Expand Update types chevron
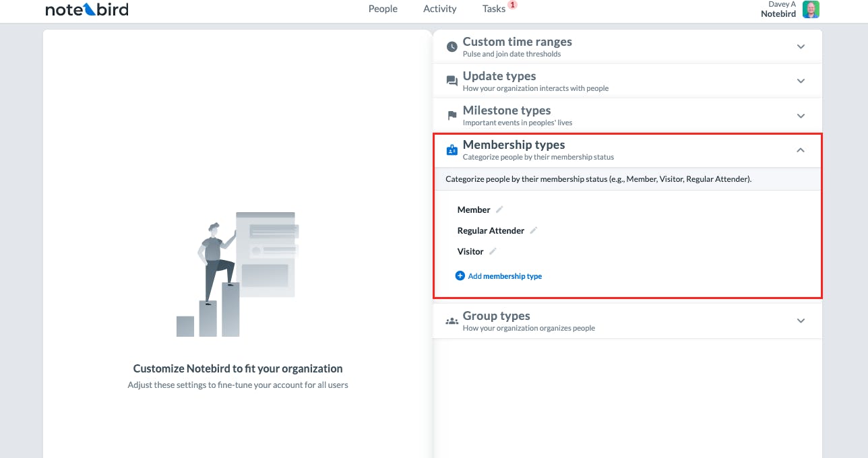868x458 pixels. point(801,81)
